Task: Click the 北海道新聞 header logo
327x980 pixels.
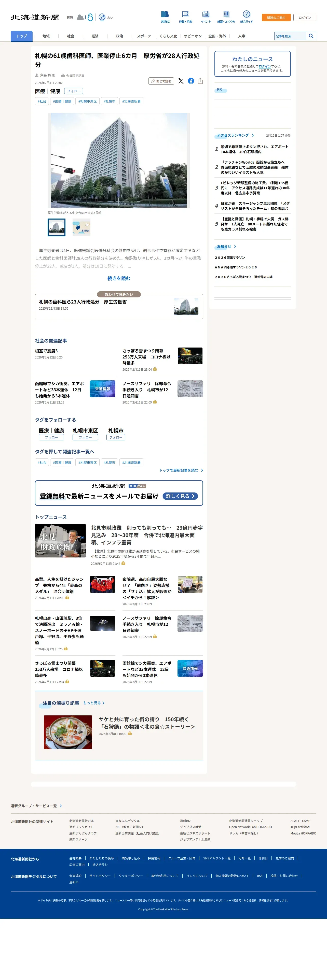Action: (x=35, y=18)
